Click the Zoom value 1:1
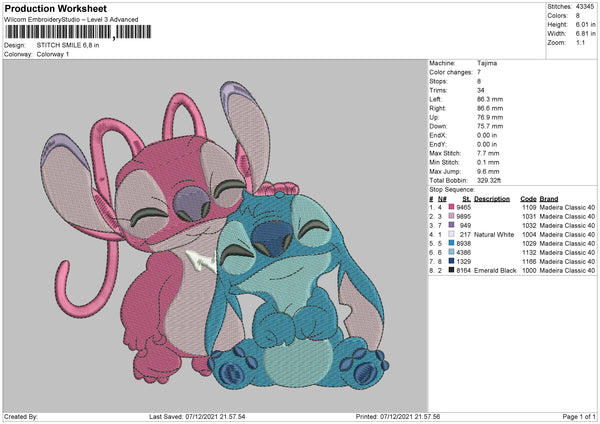This screenshot has height=424, width=600. point(580,43)
